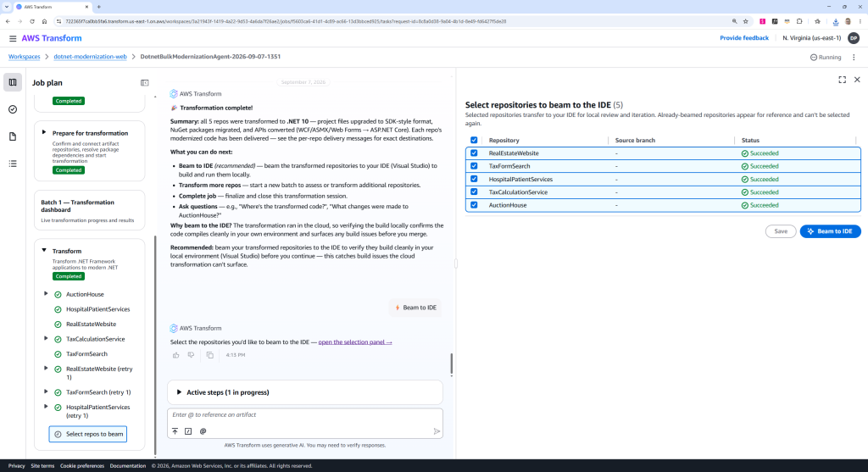Open the Job plan sidebar icon
The width and height of the screenshot is (868, 472).
pos(13,82)
